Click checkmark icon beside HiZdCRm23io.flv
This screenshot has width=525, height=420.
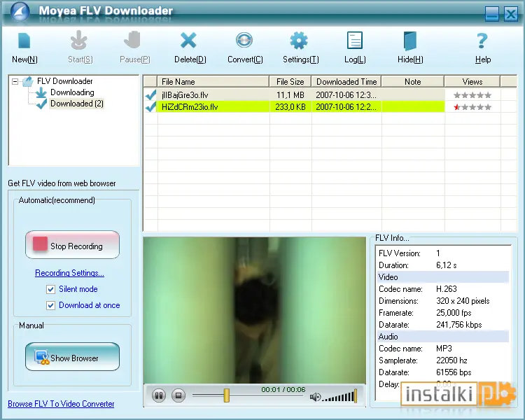click(150, 107)
